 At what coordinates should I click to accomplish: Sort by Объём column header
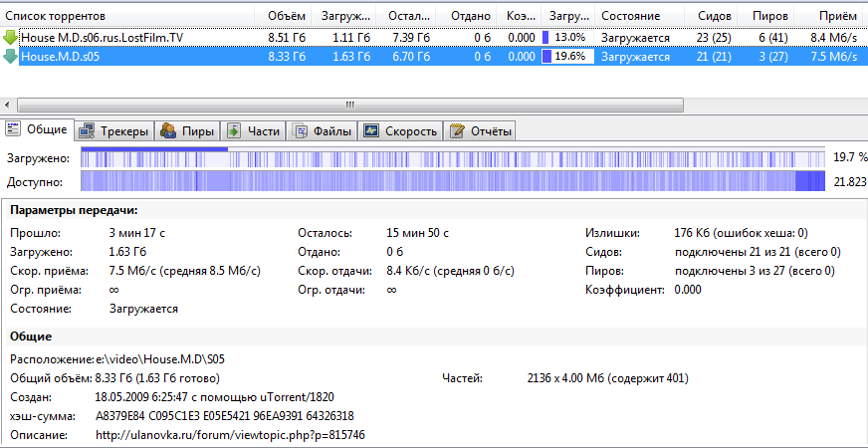pos(284,17)
